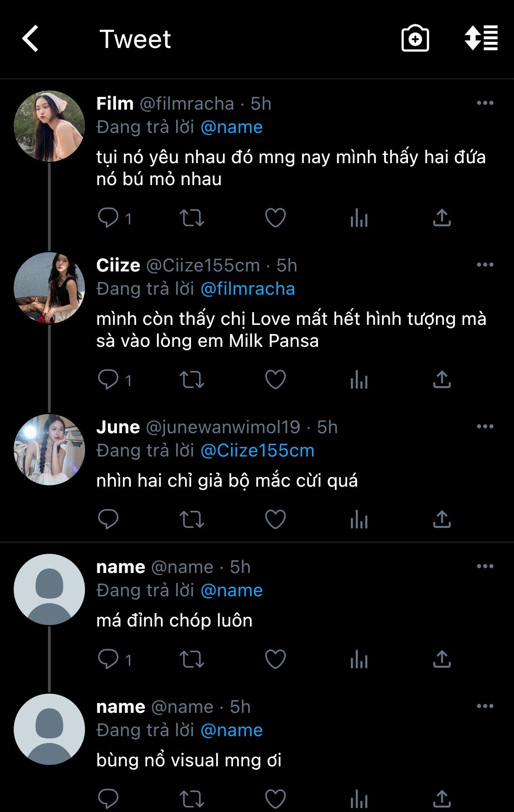The width and height of the screenshot is (514, 812).
Task: Retweet Ciize's reply
Action: click(191, 380)
